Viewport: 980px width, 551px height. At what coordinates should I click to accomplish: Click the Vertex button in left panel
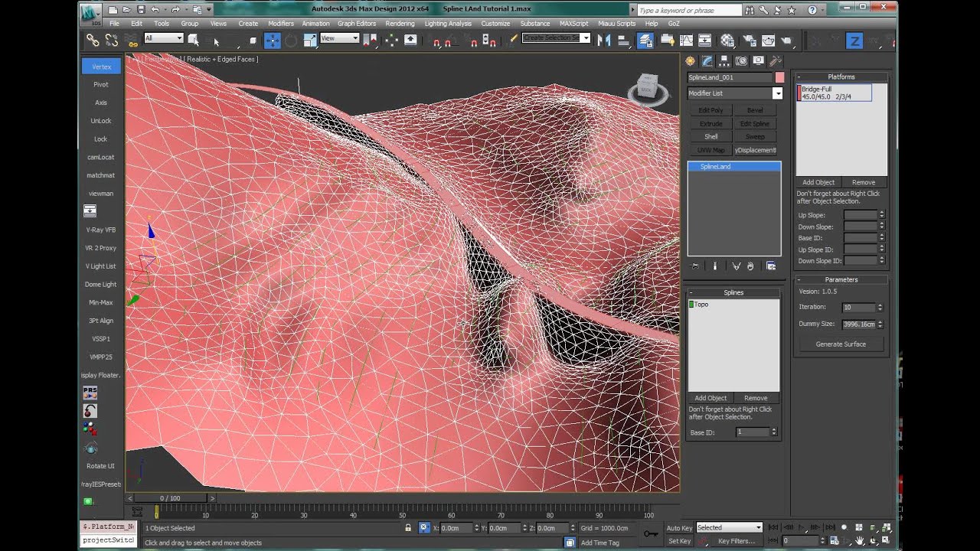(x=101, y=67)
